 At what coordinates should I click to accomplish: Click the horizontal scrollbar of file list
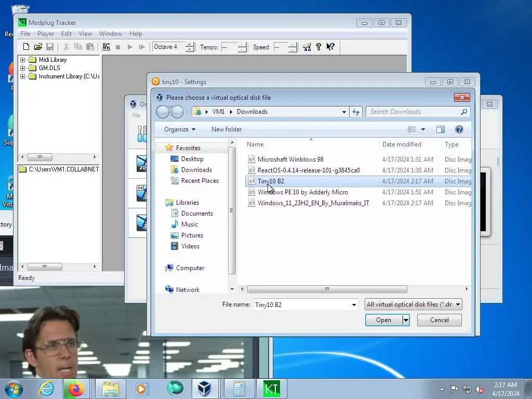327,289
